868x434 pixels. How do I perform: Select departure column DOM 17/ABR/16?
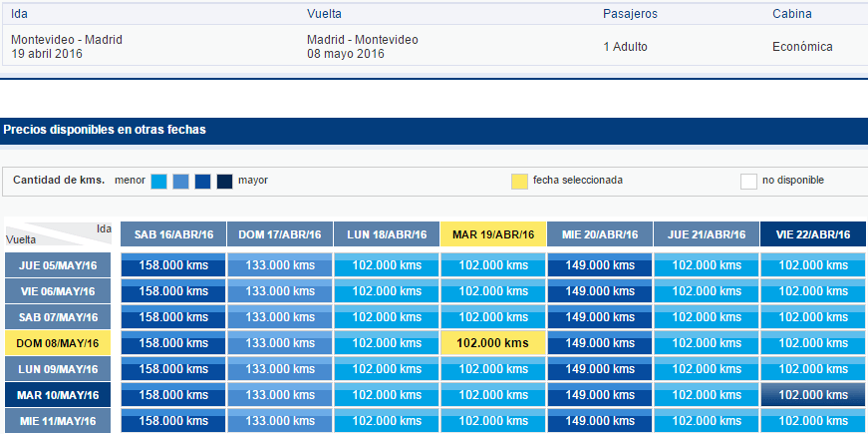point(280,234)
